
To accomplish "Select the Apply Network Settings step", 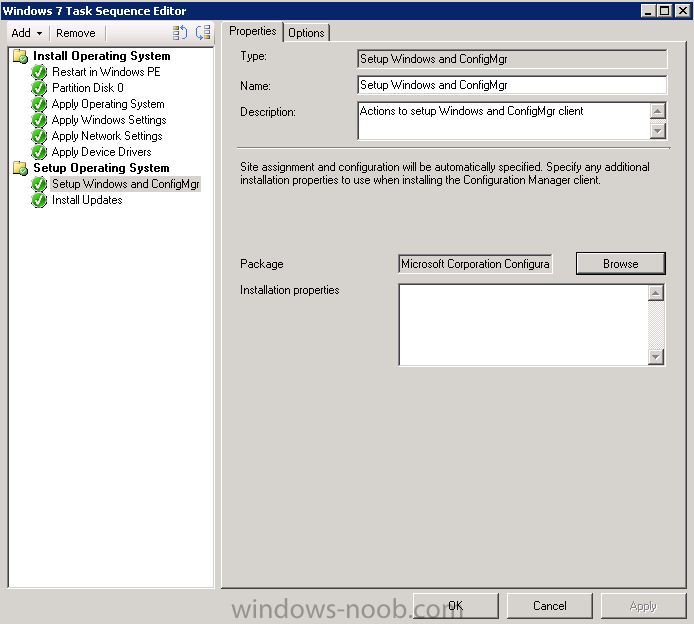I will [x=107, y=136].
